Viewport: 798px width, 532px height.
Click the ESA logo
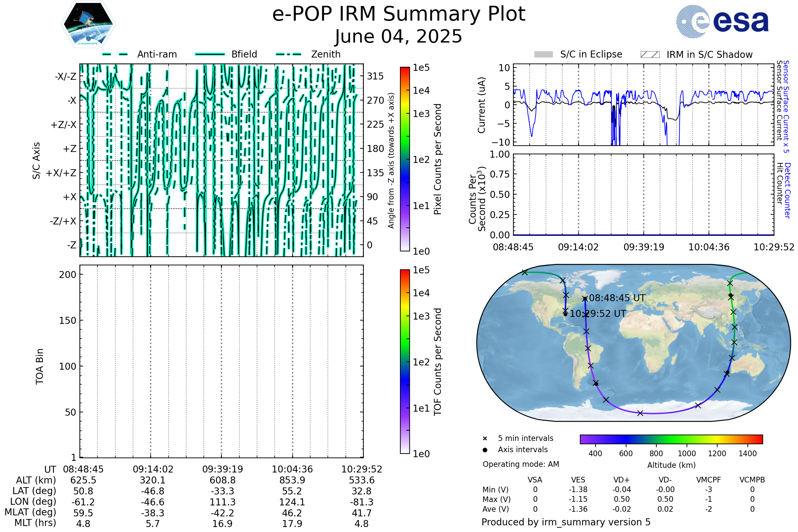click(722, 22)
